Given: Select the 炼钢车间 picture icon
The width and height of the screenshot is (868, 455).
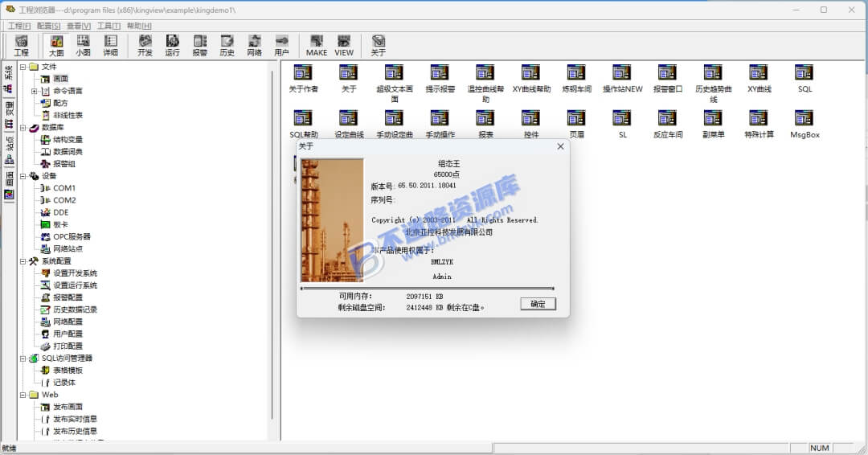Looking at the screenshot, I should coord(577,79).
